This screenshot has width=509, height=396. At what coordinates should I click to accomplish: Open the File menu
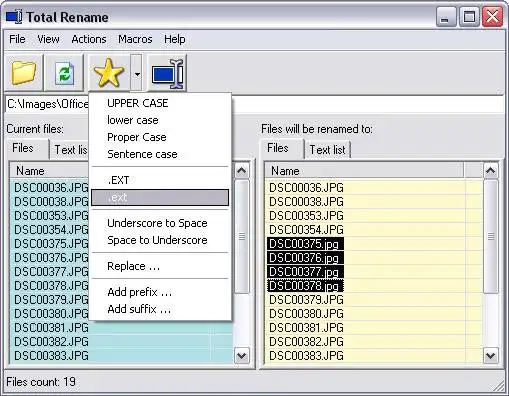point(17,39)
